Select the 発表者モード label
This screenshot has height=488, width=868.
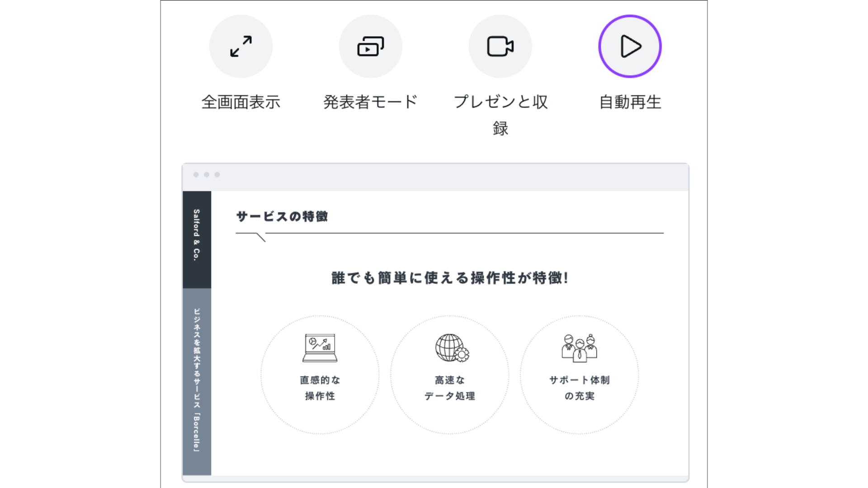pos(370,102)
